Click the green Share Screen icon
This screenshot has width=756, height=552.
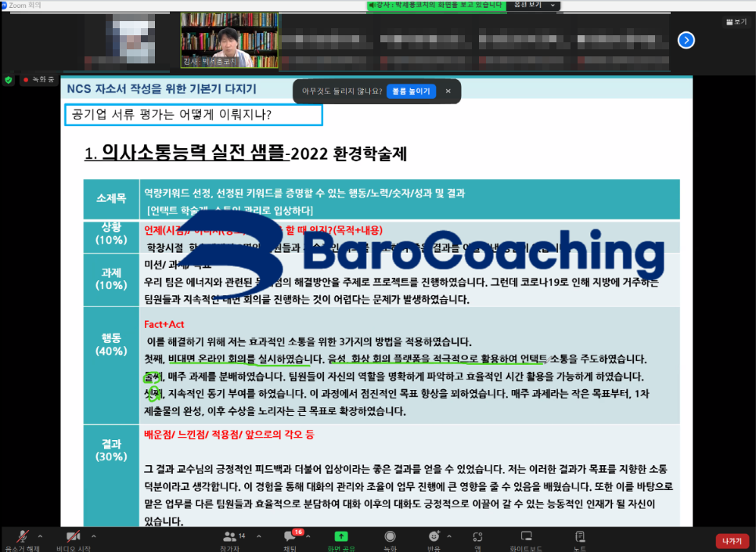[x=341, y=538]
